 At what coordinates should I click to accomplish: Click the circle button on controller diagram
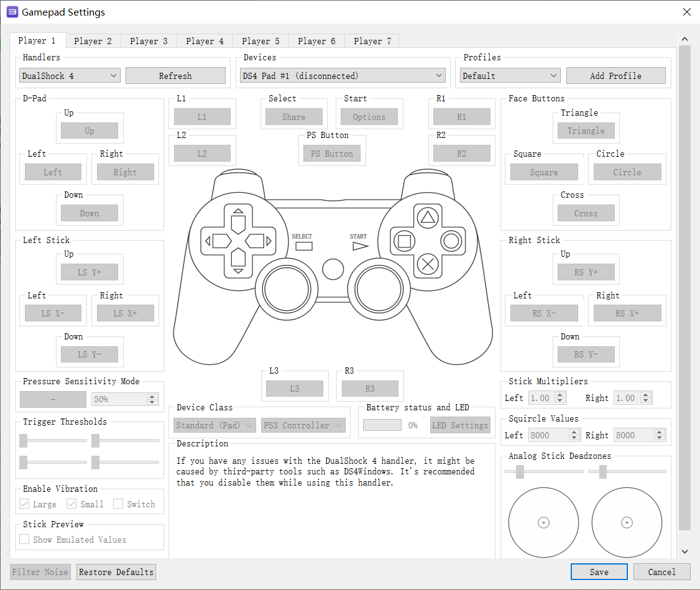pos(451,241)
